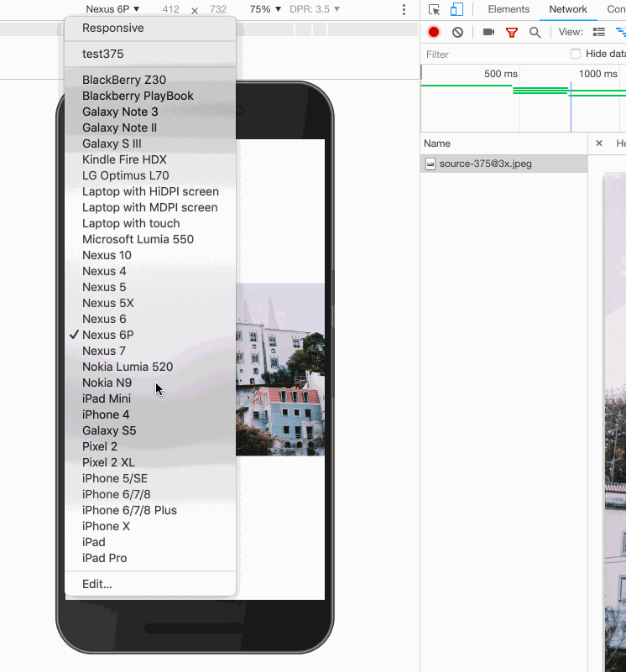Toggle the device toolbar icon
The image size is (626, 672).
click(x=456, y=9)
